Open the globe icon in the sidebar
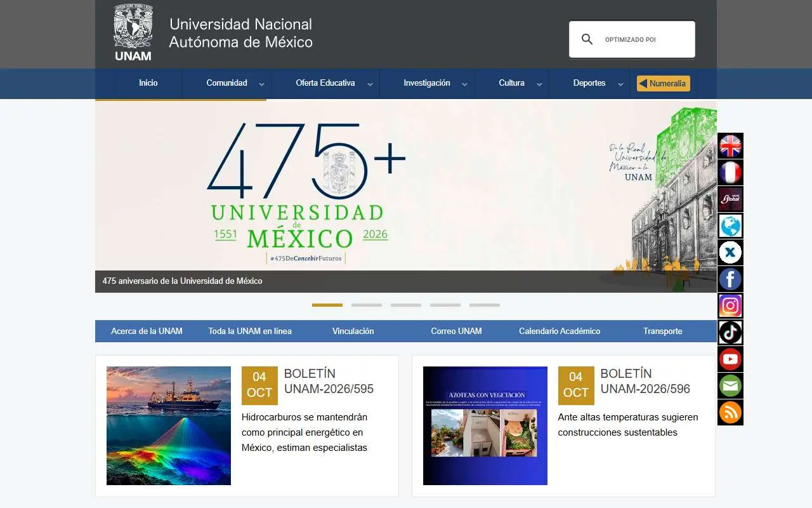Image resolution: width=812 pixels, height=508 pixels. pos(730,226)
